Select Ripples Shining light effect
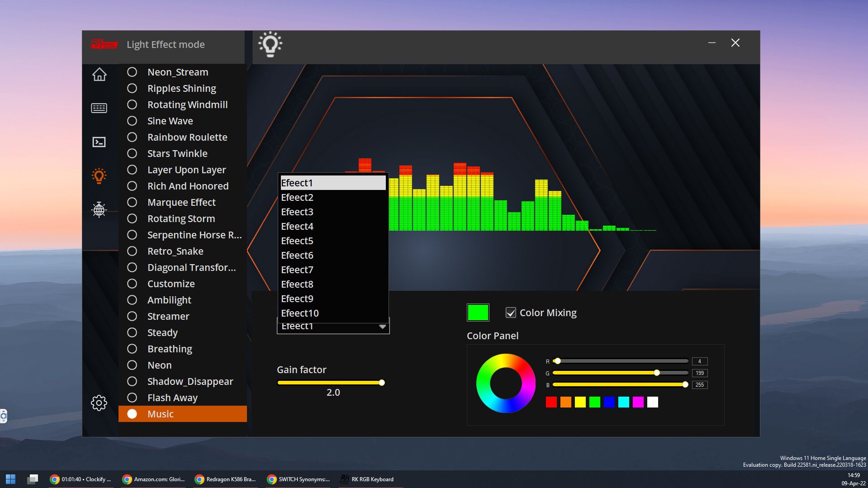868x488 pixels. 183,88
